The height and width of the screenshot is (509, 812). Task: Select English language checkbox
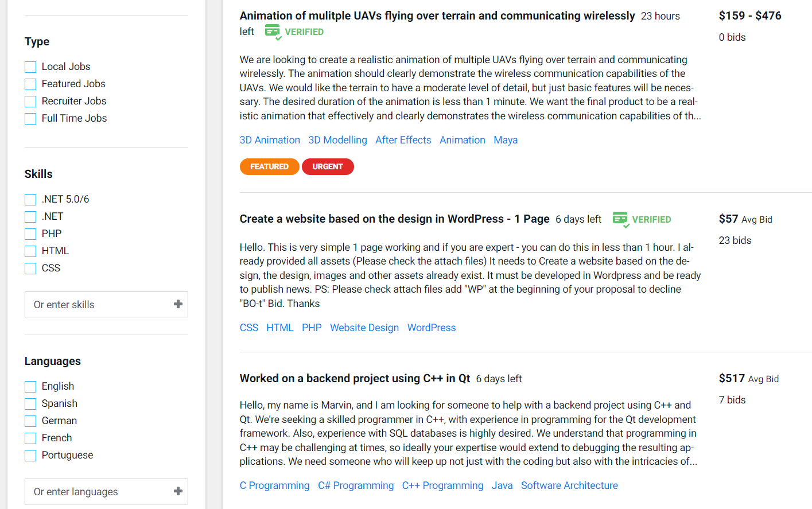(x=30, y=387)
